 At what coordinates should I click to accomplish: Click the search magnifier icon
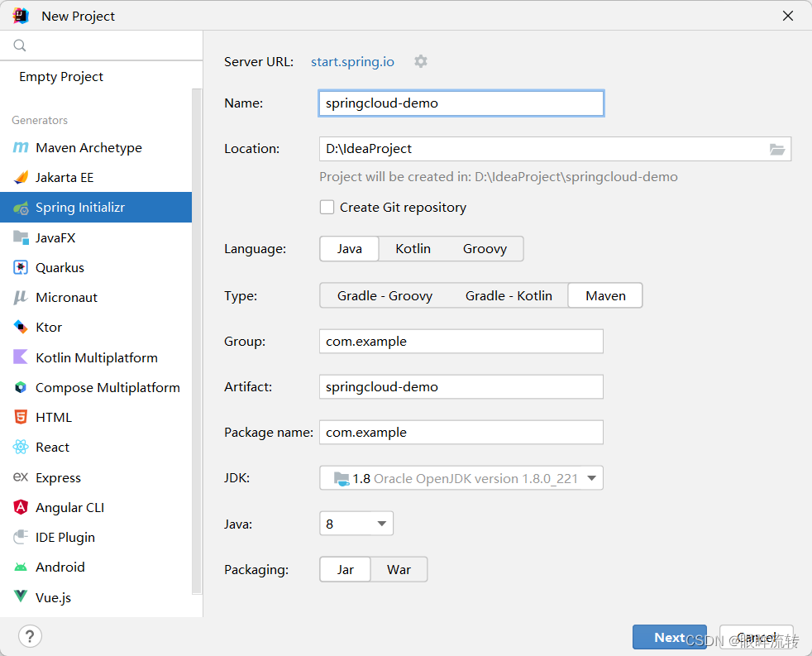[20, 45]
